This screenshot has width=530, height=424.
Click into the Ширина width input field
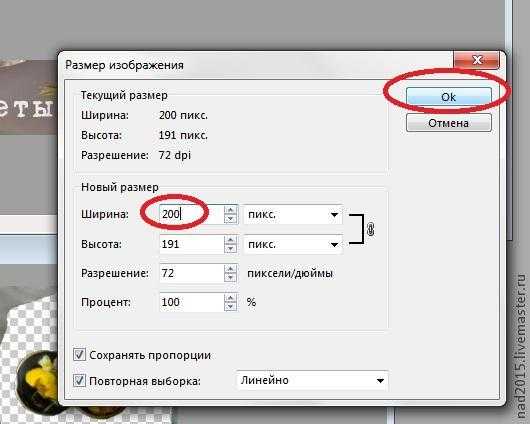[192, 214]
